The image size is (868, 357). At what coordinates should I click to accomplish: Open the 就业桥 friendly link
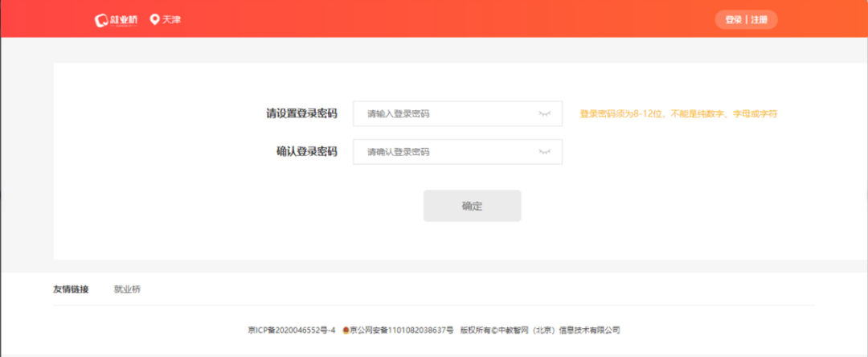tap(127, 289)
